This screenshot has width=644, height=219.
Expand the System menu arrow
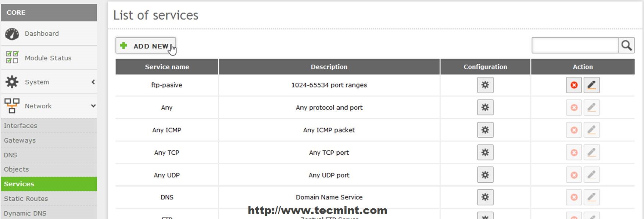tap(93, 82)
